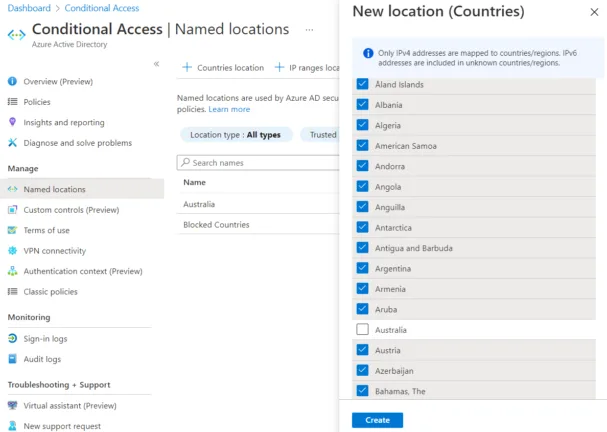Click the Audit logs book icon
The width and height of the screenshot is (607, 432).
(x=12, y=359)
